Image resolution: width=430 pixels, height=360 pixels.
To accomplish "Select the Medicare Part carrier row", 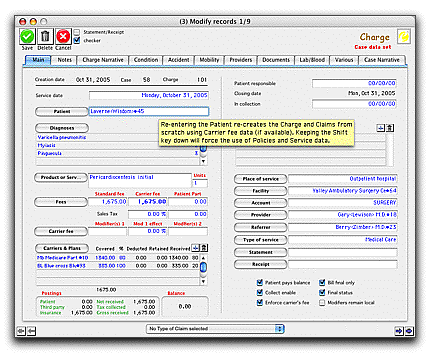I will [117, 258].
